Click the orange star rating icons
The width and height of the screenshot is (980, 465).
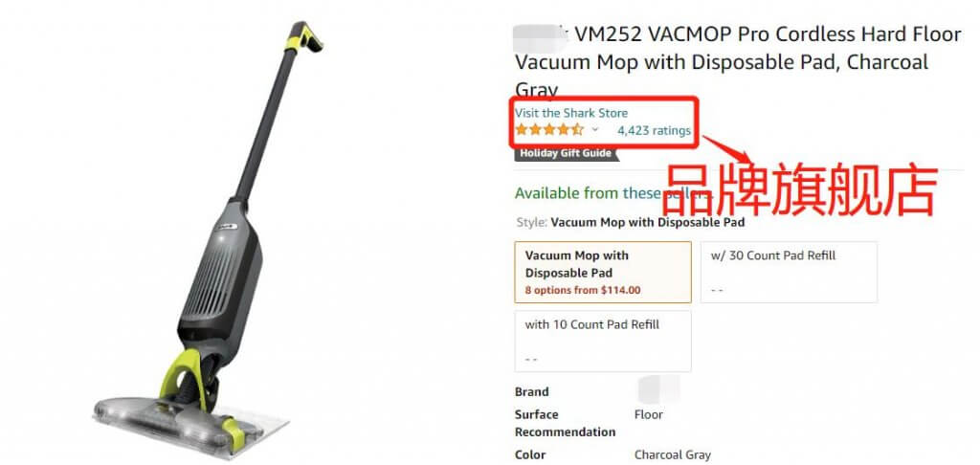(x=548, y=130)
